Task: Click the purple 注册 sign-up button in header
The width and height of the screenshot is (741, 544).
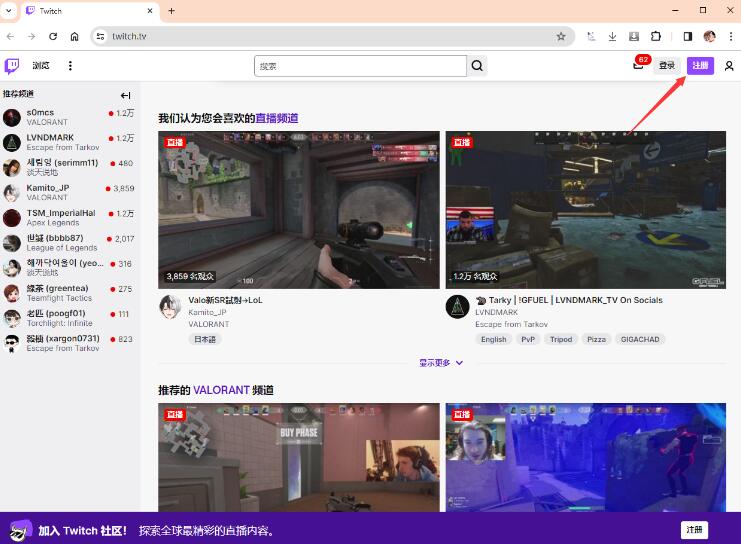Action: [x=700, y=66]
